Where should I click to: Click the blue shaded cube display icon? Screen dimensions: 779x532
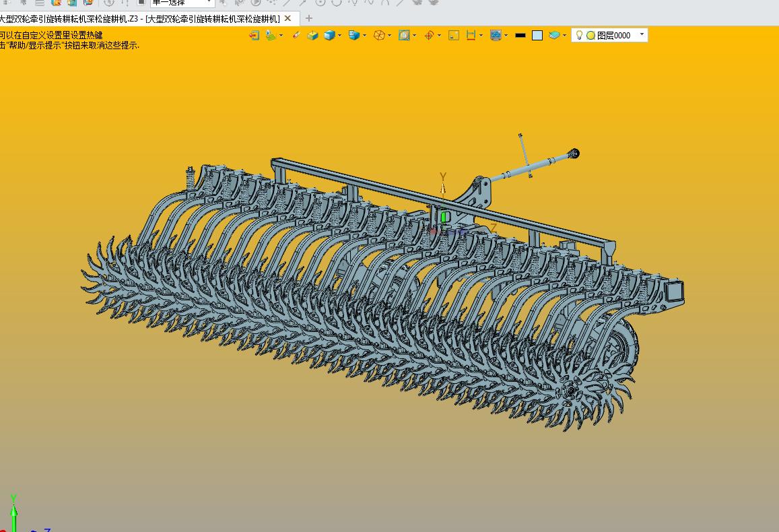point(329,35)
